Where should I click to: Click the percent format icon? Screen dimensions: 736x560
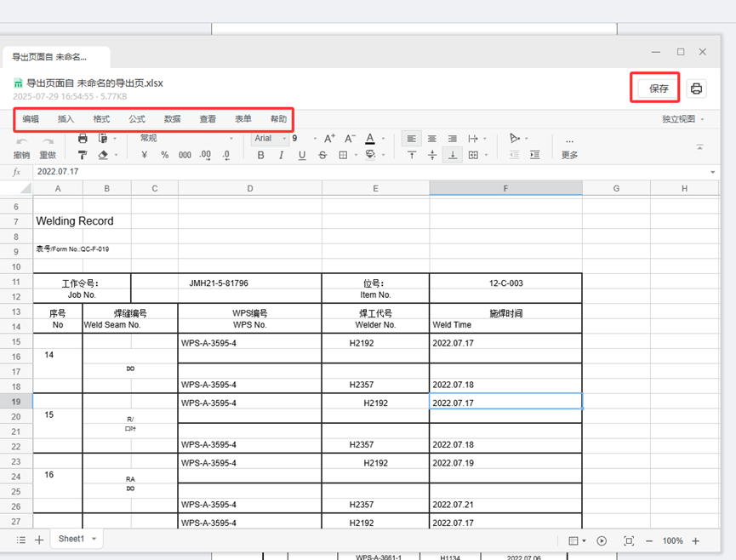164,155
